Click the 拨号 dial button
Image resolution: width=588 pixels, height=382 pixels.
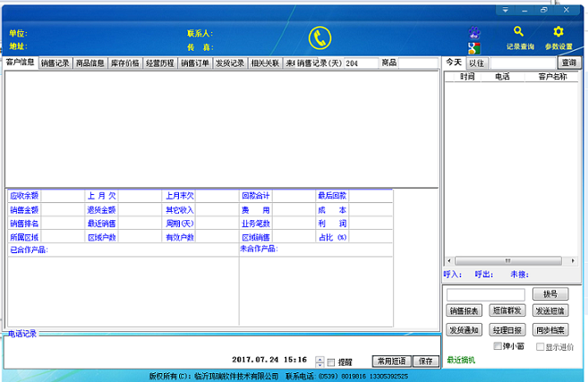550,294
